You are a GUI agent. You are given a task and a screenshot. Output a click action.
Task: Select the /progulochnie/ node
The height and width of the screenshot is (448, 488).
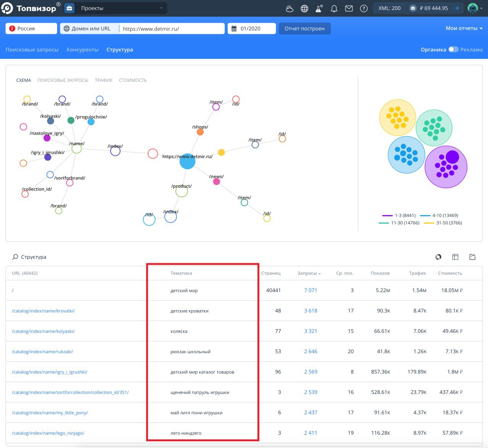(x=91, y=122)
